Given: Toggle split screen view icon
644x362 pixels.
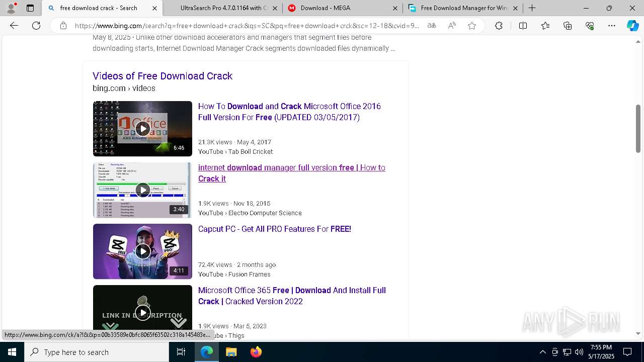Looking at the screenshot, I should [x=523, y=26].
